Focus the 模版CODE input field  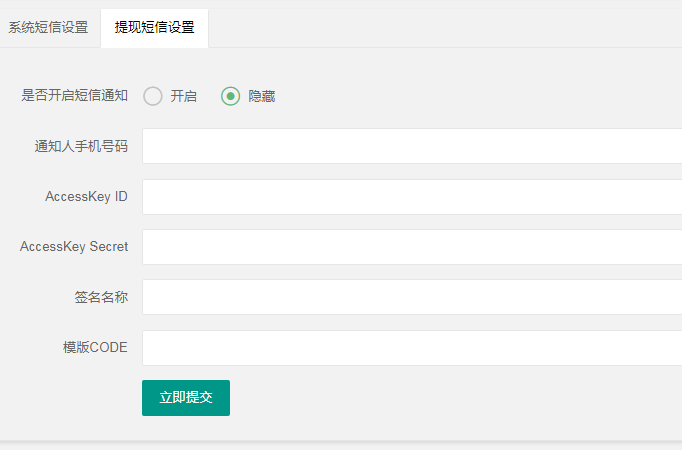pyautogui.click(x=412, y=348)
